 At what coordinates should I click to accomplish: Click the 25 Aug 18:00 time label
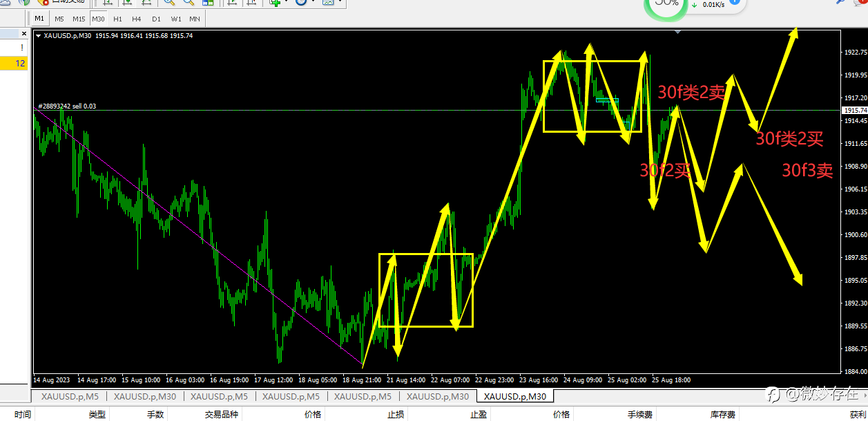(671, 380)
